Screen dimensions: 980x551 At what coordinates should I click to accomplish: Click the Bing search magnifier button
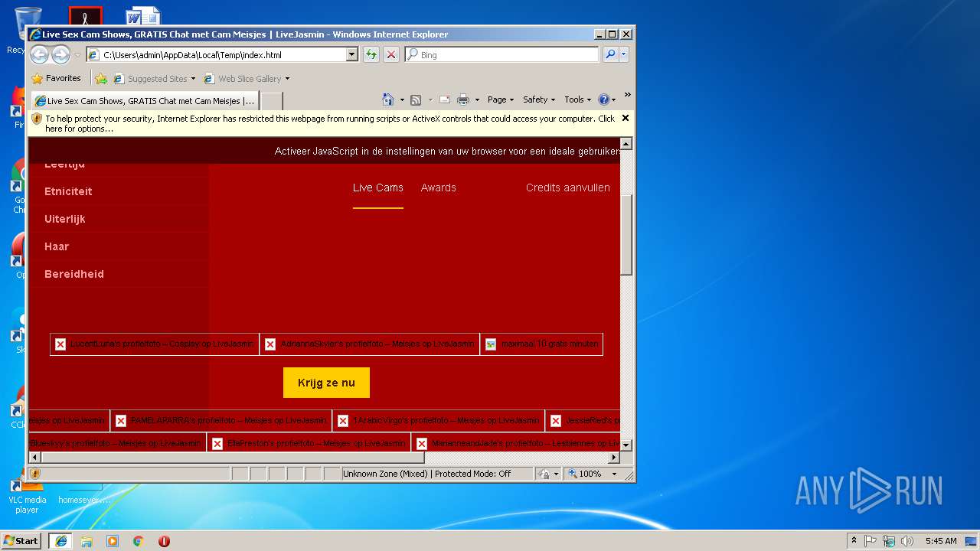click(610, 54)
